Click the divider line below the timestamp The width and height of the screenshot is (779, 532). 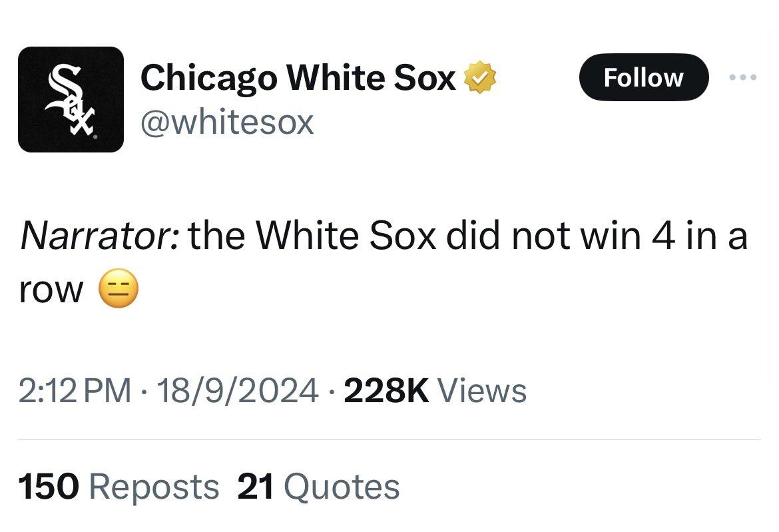tap(389, 439)
